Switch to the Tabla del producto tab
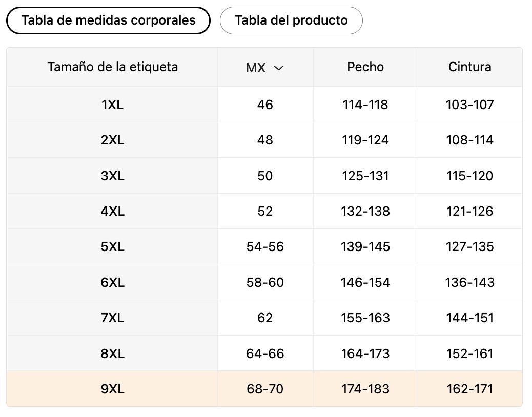Viewport: 532px width, 417px height. [291, 20]
